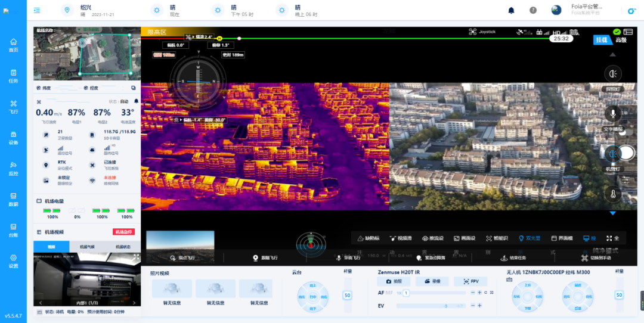The width and height of the screenshot is (644, 323).
Task: Select the 机场气候 dock weather tab
Action: point(87,247)
